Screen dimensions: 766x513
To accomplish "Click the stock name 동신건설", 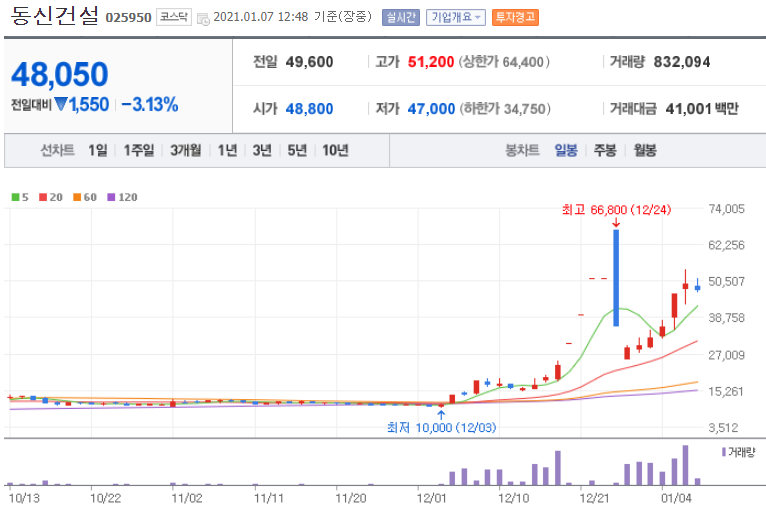I will point(55,17).
